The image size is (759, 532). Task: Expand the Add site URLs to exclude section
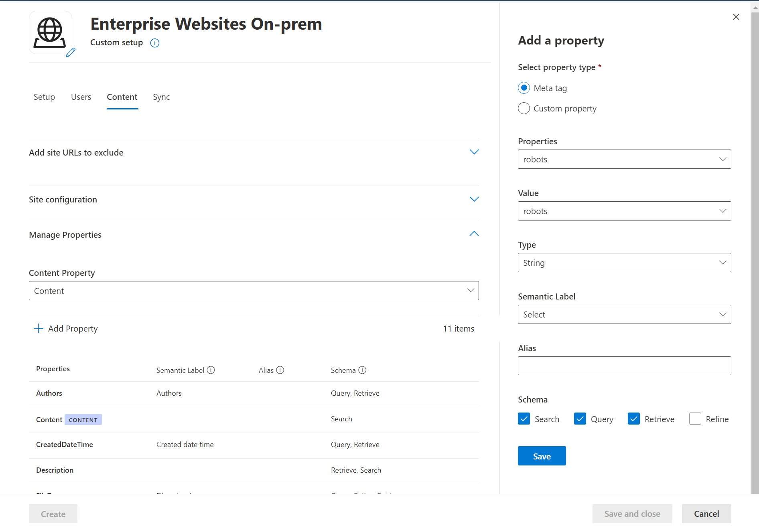(x=474, y=152)
